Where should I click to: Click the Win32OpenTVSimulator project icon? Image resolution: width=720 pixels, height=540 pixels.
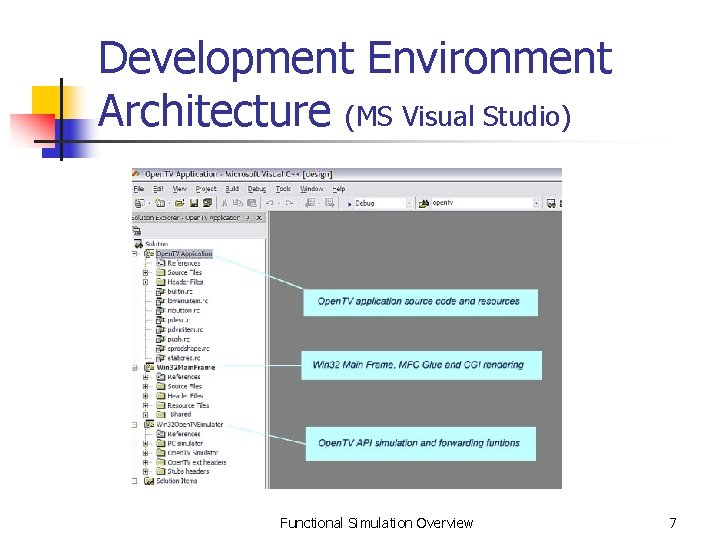150,424
